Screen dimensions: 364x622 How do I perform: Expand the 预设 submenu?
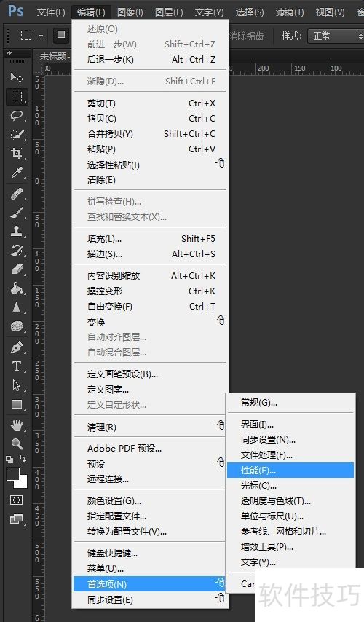point(151,464)
